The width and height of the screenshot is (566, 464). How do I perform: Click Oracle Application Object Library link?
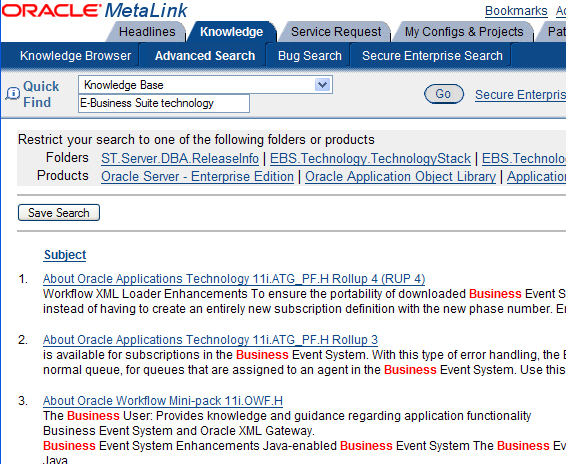pyautogui.click(x=401, y=177)
